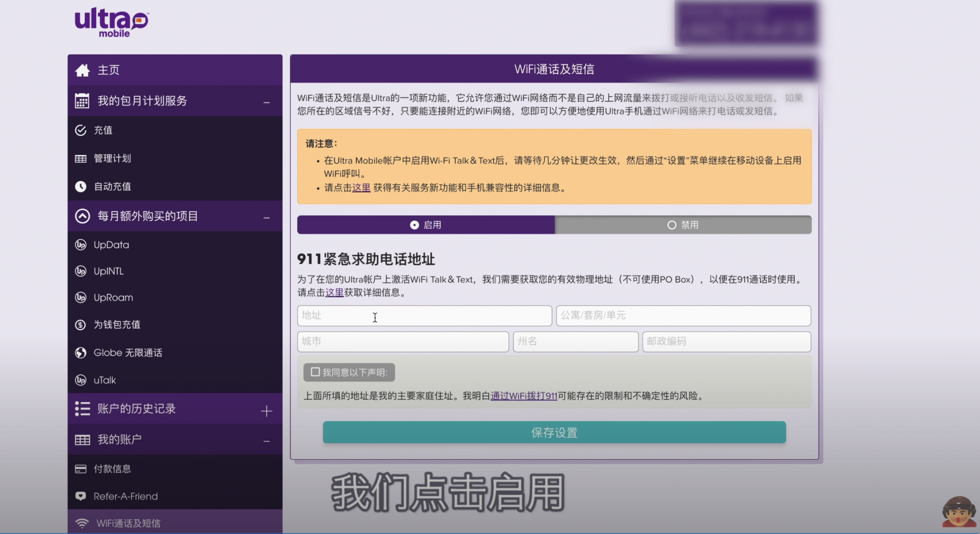
Task: Click the clock icon for 自动充值
Action: click(x=80, y=187)
